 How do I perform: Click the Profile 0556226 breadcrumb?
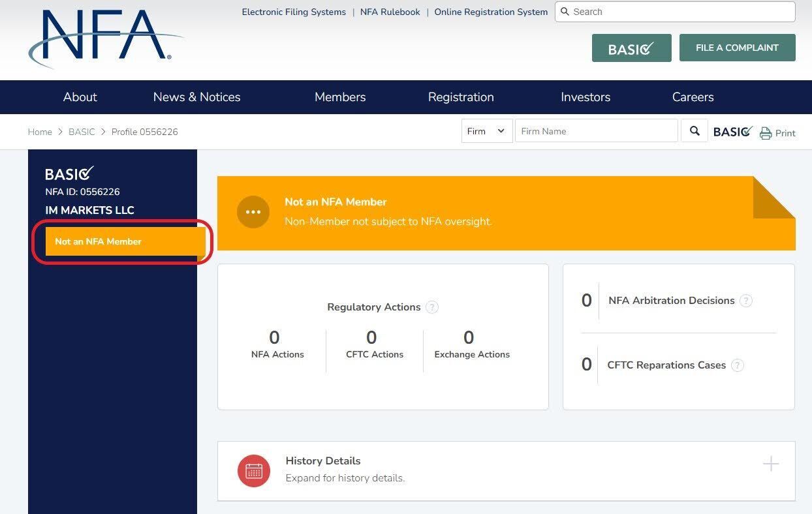pos(145,132)
